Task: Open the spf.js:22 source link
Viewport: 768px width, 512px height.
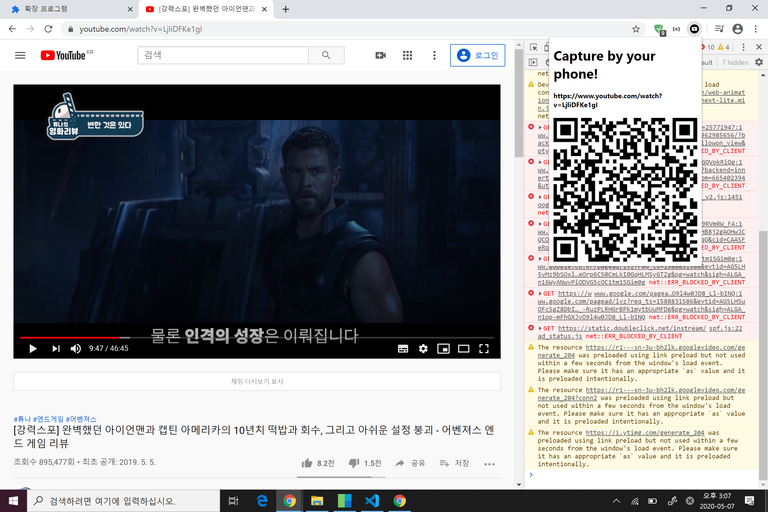Action: pos(725,328)
